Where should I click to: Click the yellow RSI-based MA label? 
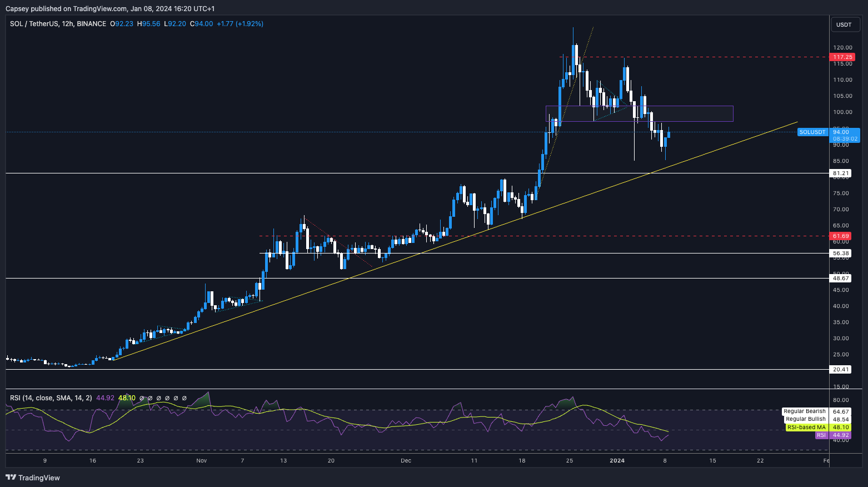[x=806, y=428]
